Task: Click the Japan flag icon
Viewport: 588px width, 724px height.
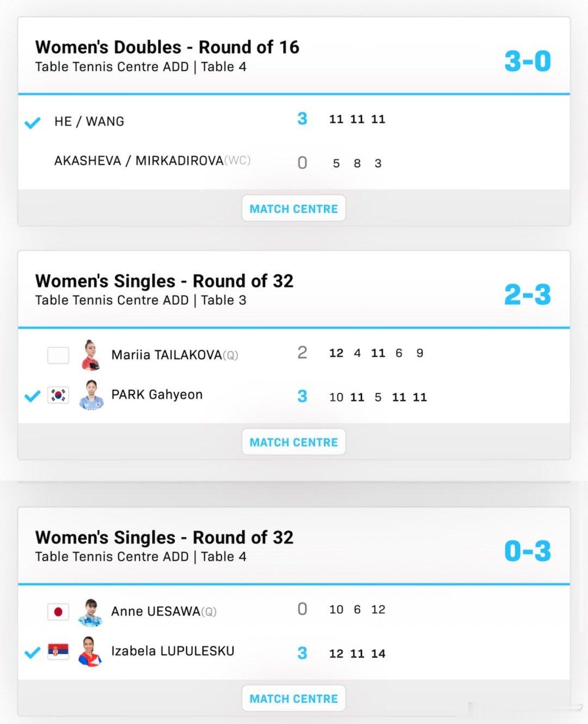Action: [x=58, y=612]
